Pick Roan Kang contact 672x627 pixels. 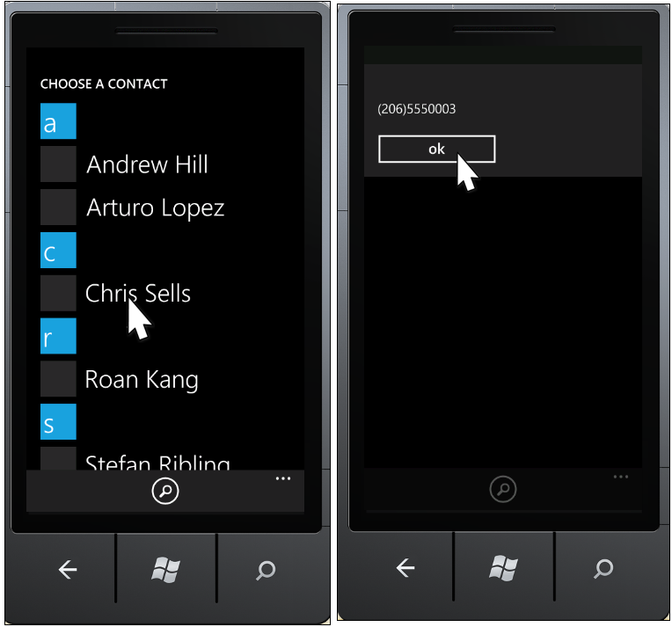tap(142, 380)
